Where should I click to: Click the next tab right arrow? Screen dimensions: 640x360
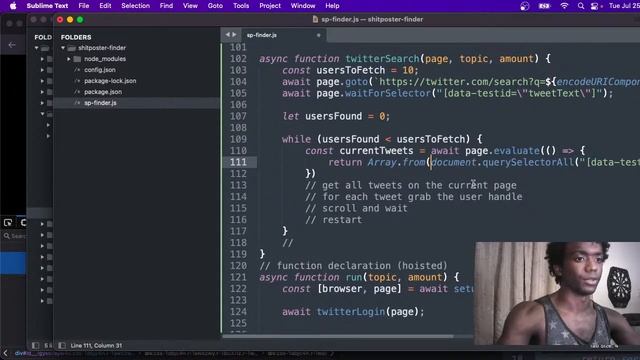234,35
